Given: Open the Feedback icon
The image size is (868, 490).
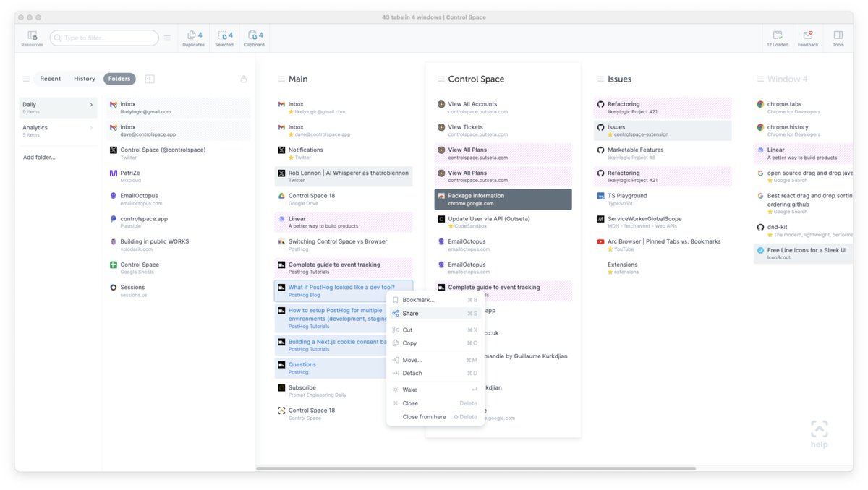Looking at the screenshot, I should point(808,35).
